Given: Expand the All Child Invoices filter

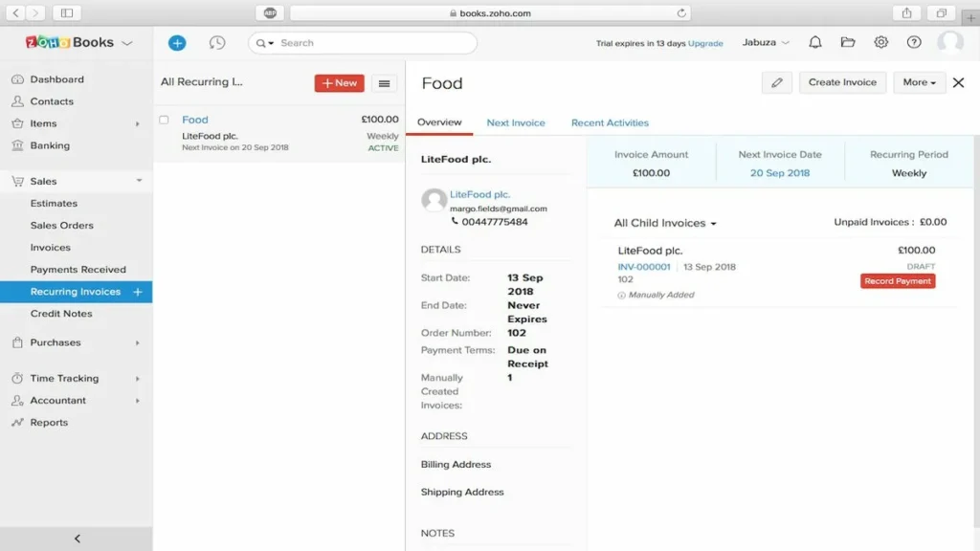Looking at the screenshot, I should coord(665,223).
